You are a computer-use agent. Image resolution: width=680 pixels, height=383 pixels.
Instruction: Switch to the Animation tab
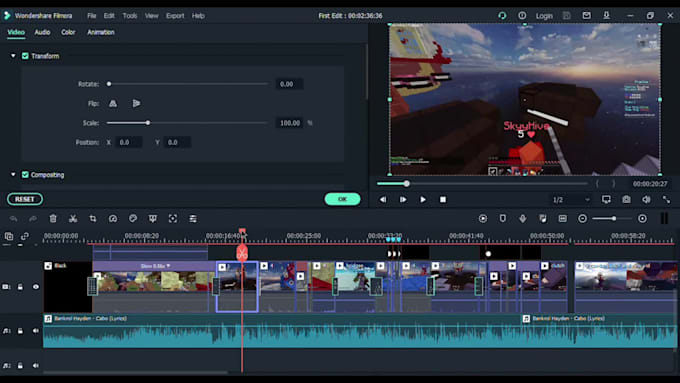101,32
